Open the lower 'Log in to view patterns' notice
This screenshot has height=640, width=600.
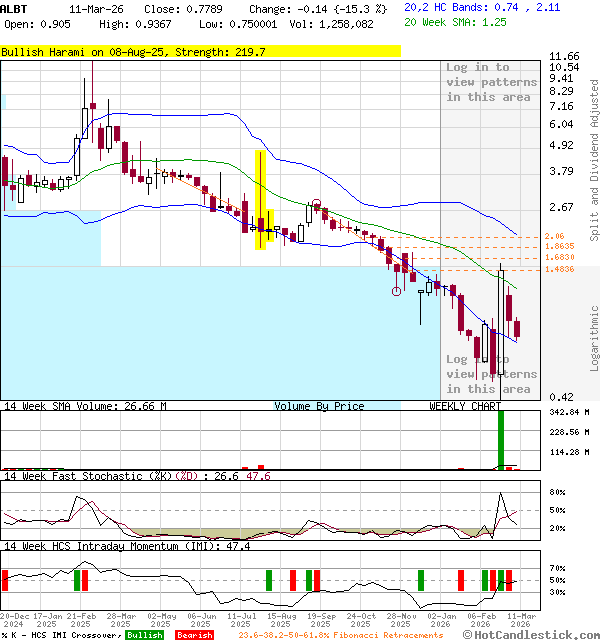coord(490,374)
